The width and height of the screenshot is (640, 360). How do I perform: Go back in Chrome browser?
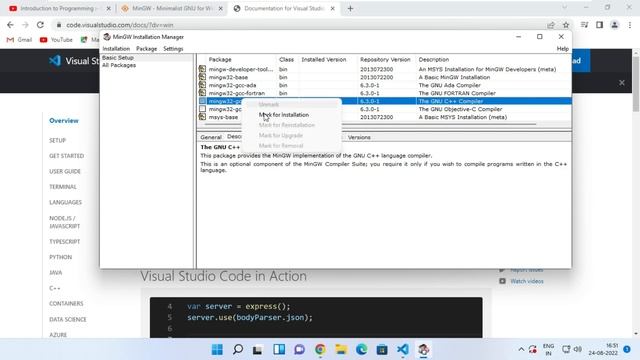[10, 25]
